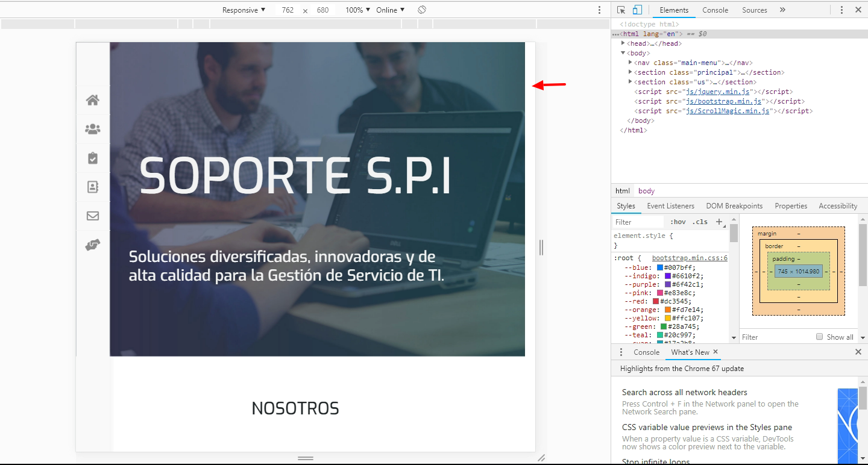Expand the nav main-menu node
Screen dimensions: 868x465
tap(631, 63)
